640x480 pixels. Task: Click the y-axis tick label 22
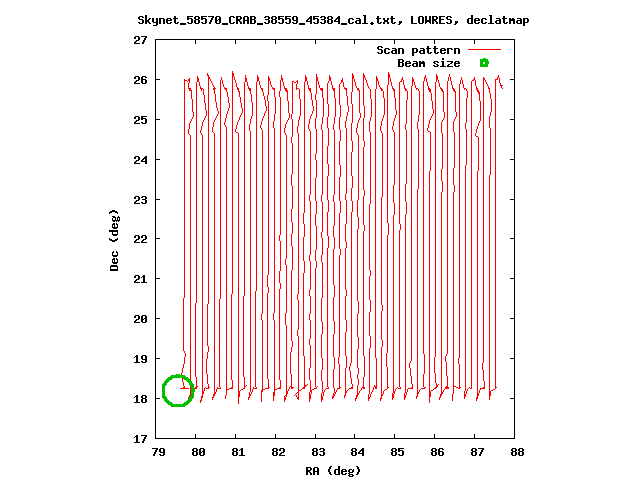[x=140, y=239]
